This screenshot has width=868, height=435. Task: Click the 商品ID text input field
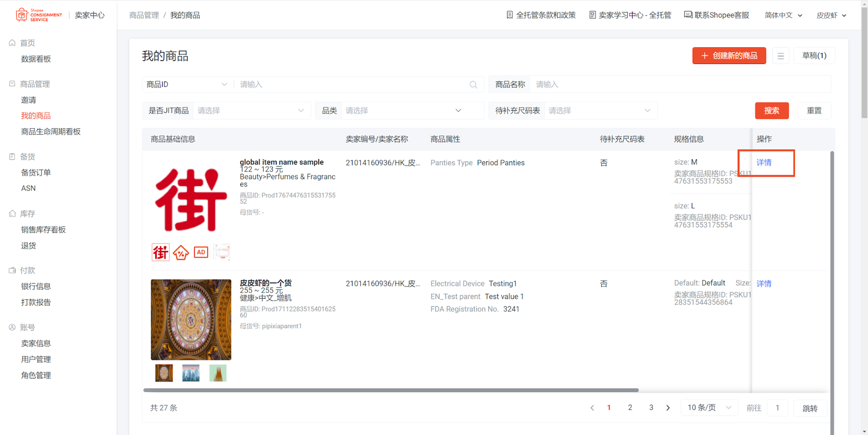[x=353, y=85]
